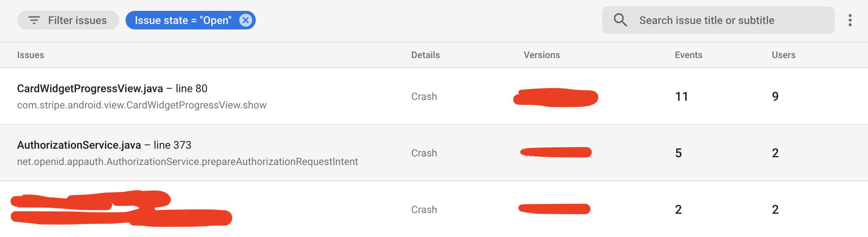Select the Issue state = Open chip
The height and width of the screenshot is (237, 868).
point(182,20)
